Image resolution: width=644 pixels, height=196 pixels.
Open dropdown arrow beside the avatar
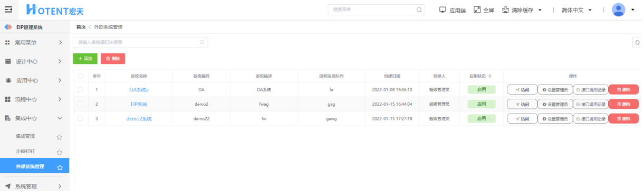[x=633, y=10]
